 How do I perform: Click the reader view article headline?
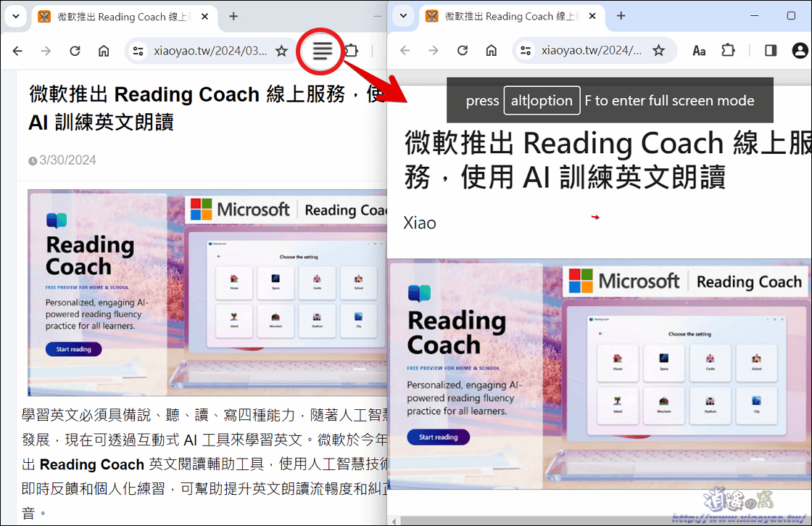click(x=608, y=160)
